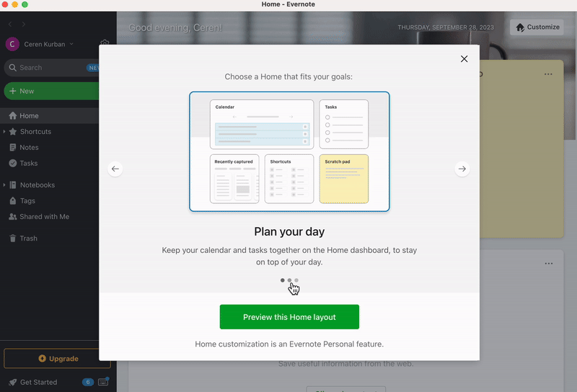Click the purple C account avatar
Viewport: 577px width, 392px height.
coord(12,44)
